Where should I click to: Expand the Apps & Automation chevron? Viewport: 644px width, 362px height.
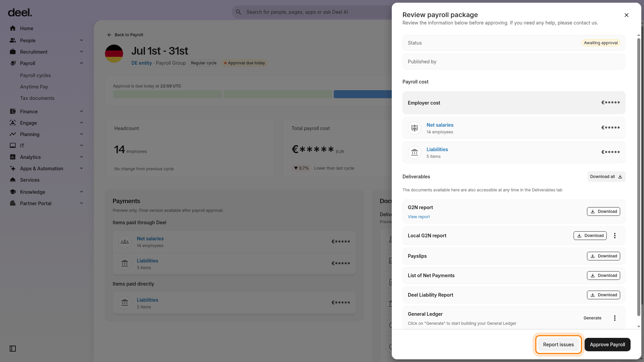(x=82, y=169)
